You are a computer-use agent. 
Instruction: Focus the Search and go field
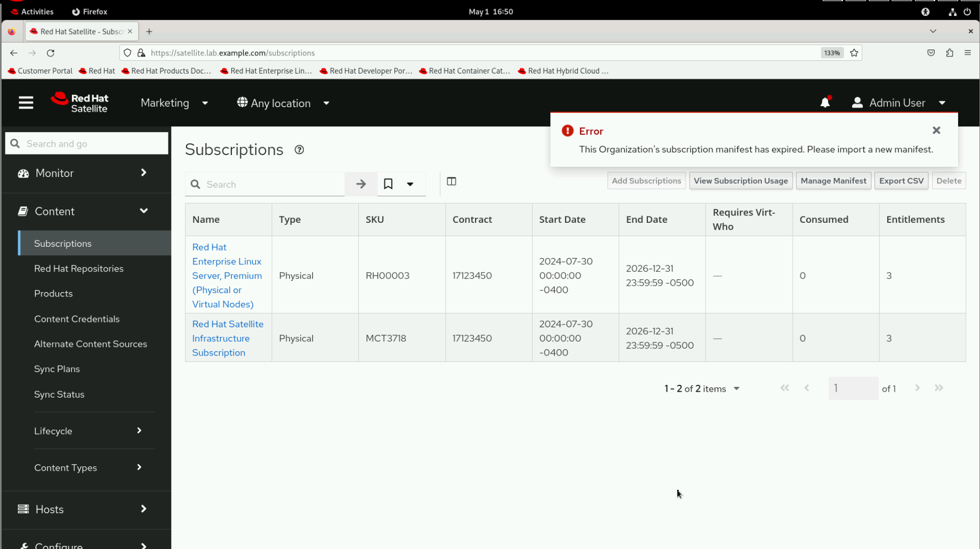tap(87, 143)
